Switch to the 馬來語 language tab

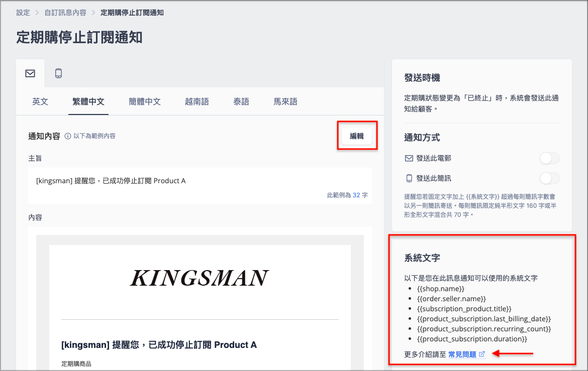(x=285, y=101)
